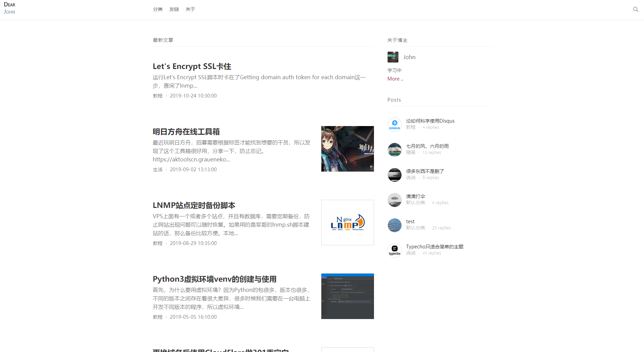
Task: Open the test post link
Action: [410, 222]
